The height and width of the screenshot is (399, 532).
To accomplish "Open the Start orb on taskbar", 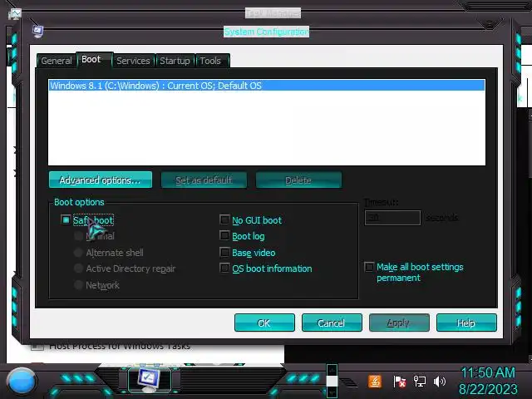I will point(21,382).
